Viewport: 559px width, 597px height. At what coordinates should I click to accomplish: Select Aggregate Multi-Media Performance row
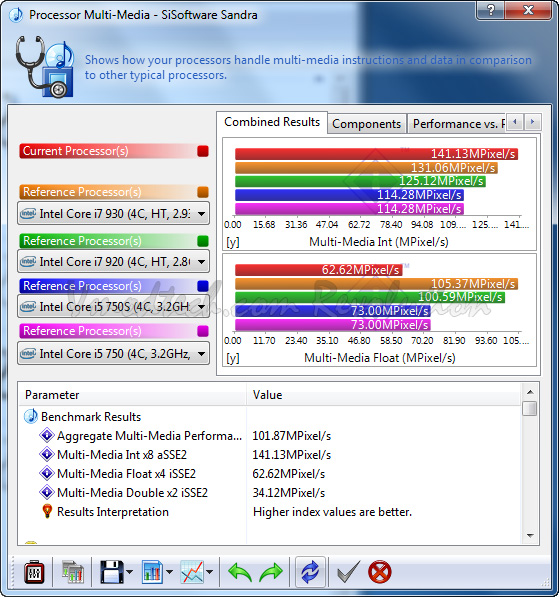pyautogui.click(x=270, y=436)
